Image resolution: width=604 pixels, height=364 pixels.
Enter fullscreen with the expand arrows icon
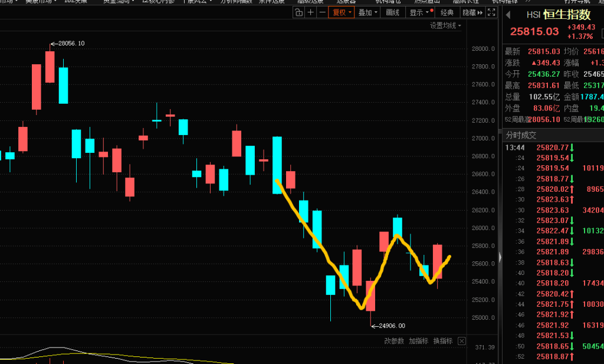[491, 12]
